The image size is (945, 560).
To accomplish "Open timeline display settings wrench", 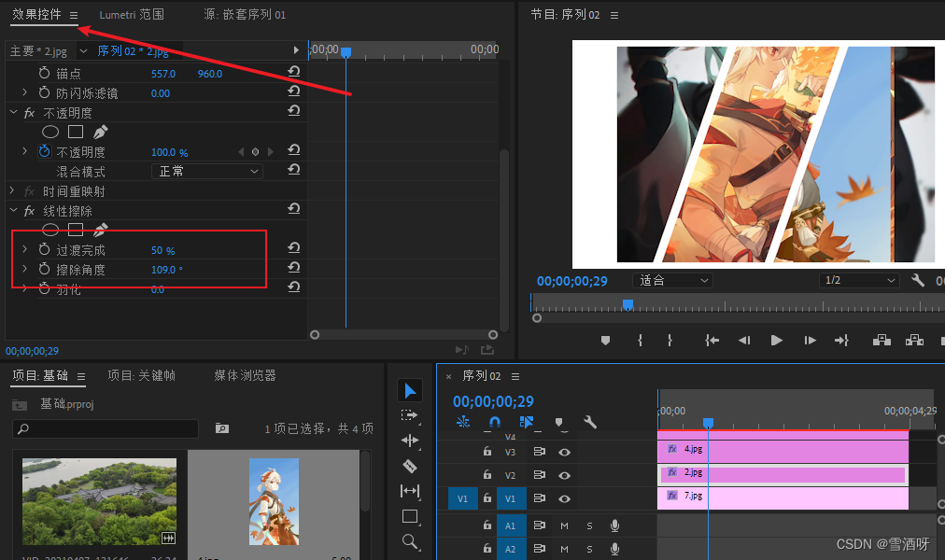I will [590, 422].
